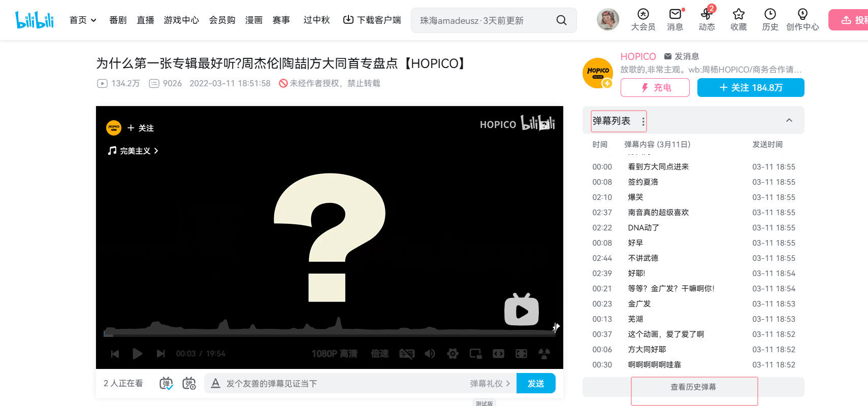
Task: Open the 消息 messages icon
Action: (674, 20)
